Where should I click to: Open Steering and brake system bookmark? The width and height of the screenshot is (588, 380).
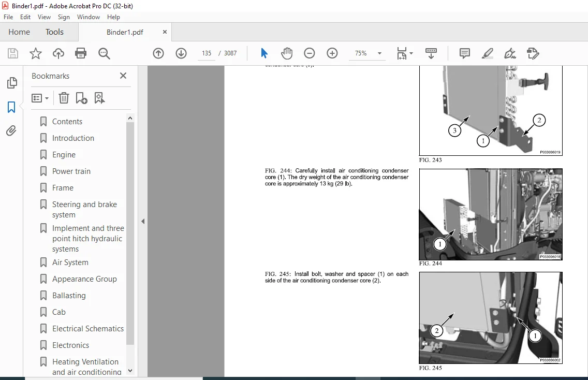tap(84, 209)
